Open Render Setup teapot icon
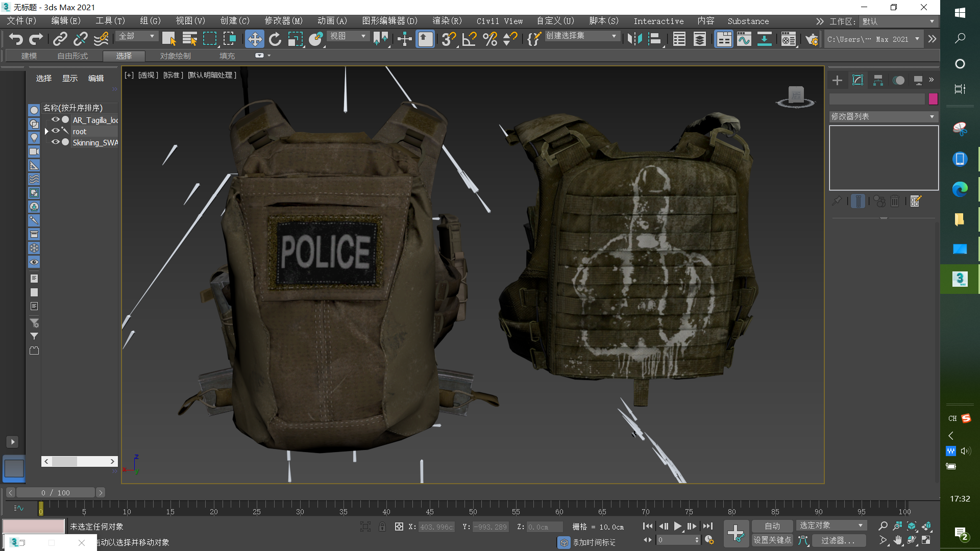 tap(812, 39)
